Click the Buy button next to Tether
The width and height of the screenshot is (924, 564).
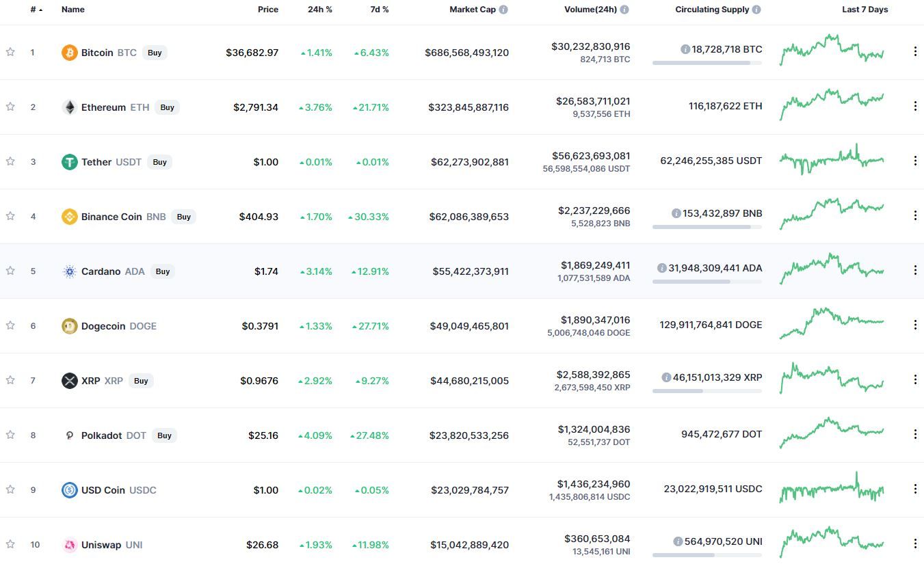(160, 162)
